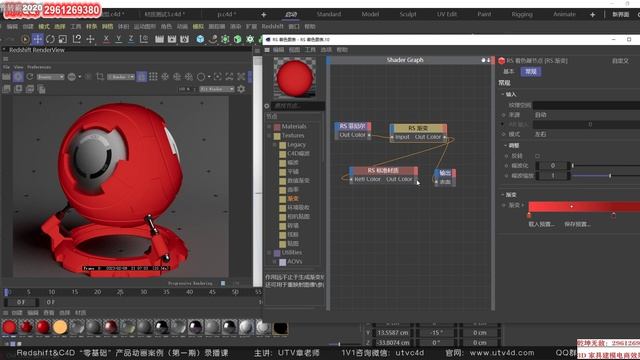This screenshot has height=360, width=640.
Task: Select the Rotate tool in main toolbar
Action: (50, 39)
